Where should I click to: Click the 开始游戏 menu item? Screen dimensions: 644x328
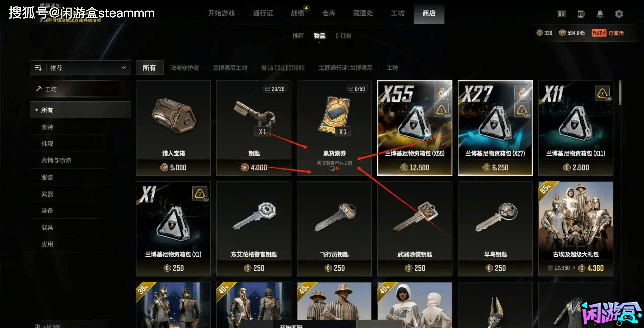221,13
